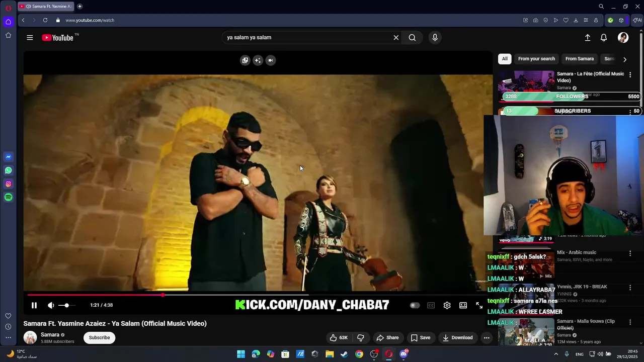The image size is (644, 362).
Task: Open Opera downloads toolbar icon
Action: coord(576,20)
